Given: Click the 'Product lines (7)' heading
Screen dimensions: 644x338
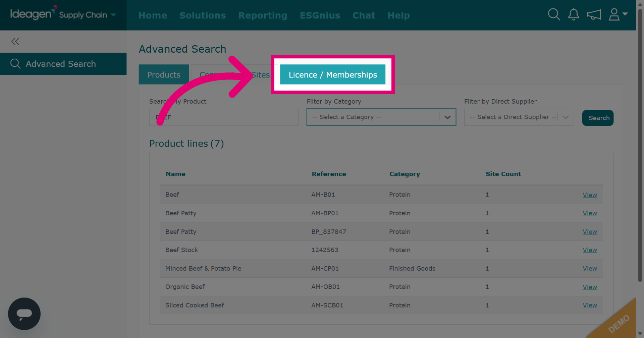Looking at the screenshot, I should tap(186, 144).
